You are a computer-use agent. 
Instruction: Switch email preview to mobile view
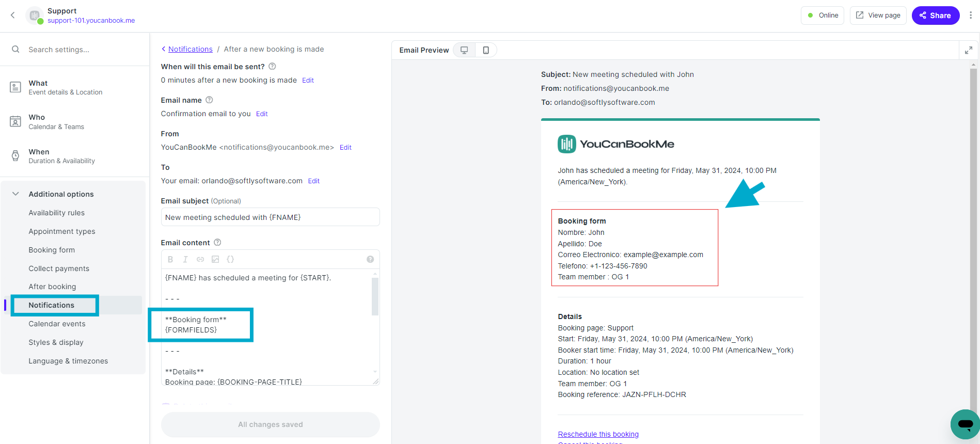[x=486, y=50]
